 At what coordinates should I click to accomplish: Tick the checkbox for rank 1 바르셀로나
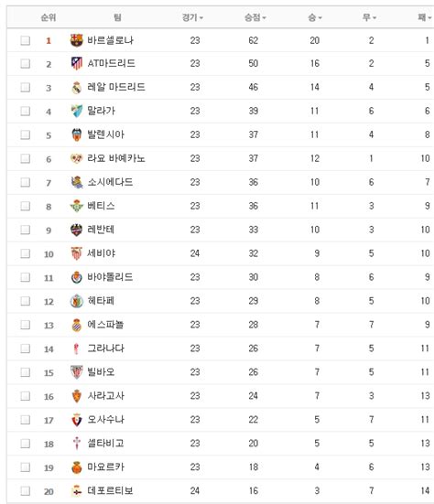coord(25,40)
